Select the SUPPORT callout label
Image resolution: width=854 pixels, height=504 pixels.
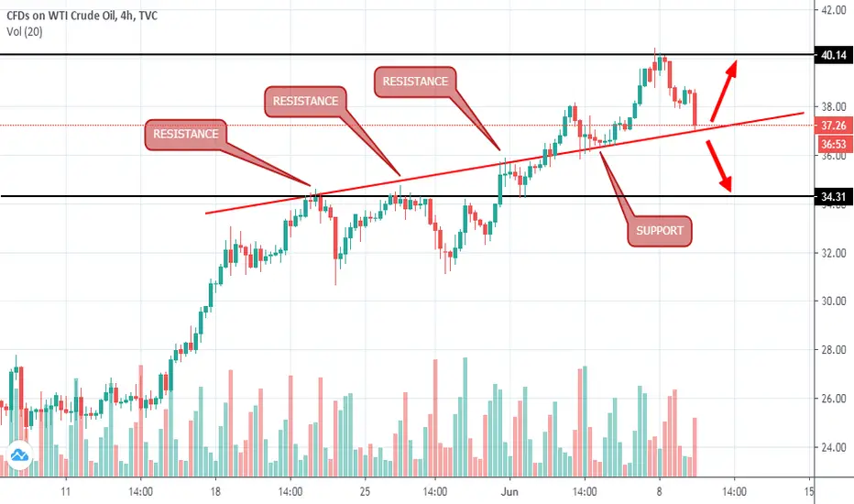[x=660, y=231]
